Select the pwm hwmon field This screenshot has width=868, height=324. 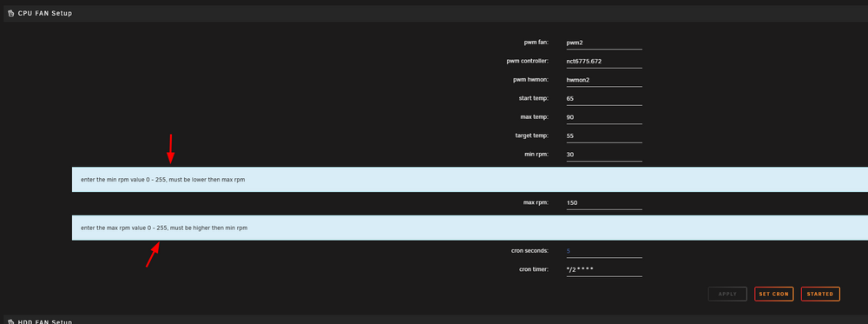coord(604,80)
